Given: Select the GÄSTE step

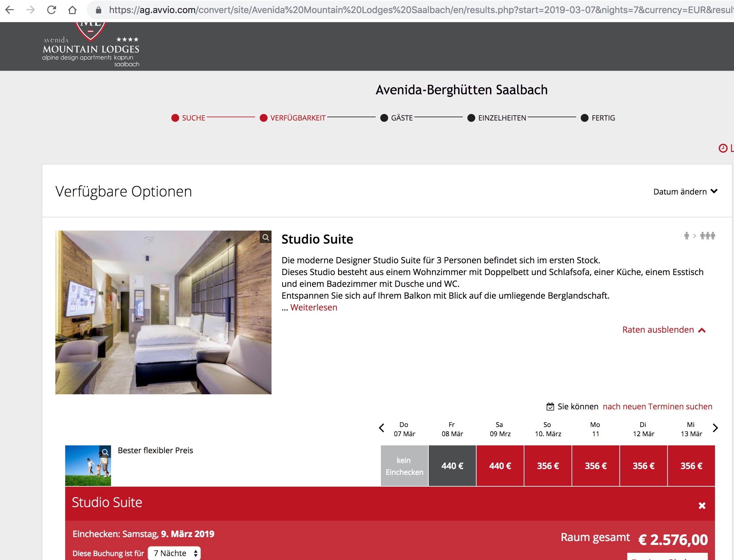Looking at the screenshot, I should click(396, 118).
